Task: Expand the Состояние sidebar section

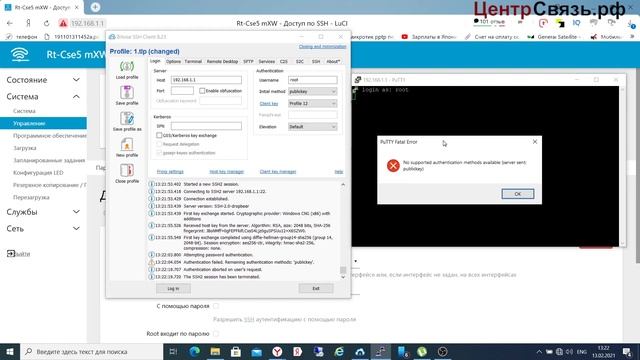Action: 76,80
